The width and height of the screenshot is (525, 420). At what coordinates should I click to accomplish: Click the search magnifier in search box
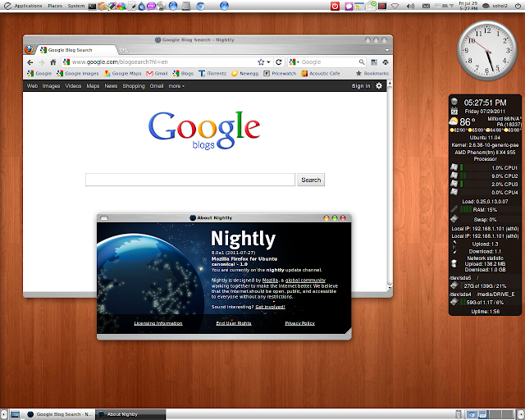click(x=362, y=62)
